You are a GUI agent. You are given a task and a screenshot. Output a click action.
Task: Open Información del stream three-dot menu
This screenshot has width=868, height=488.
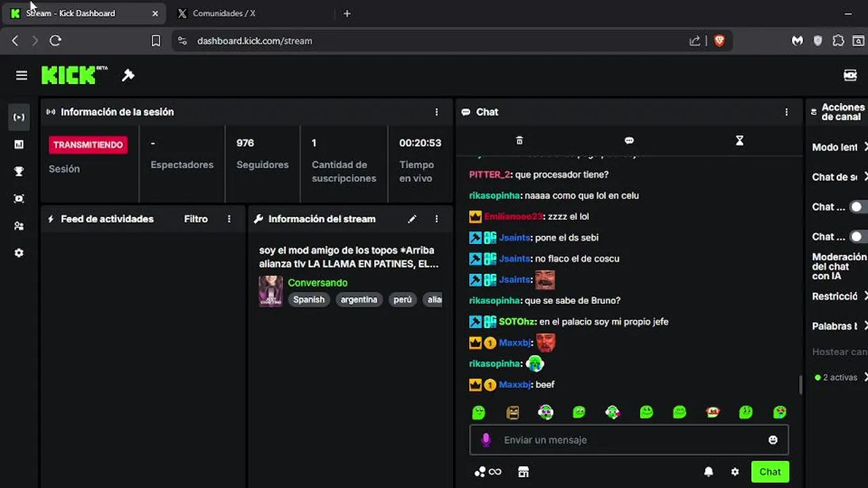coord(437,219)
